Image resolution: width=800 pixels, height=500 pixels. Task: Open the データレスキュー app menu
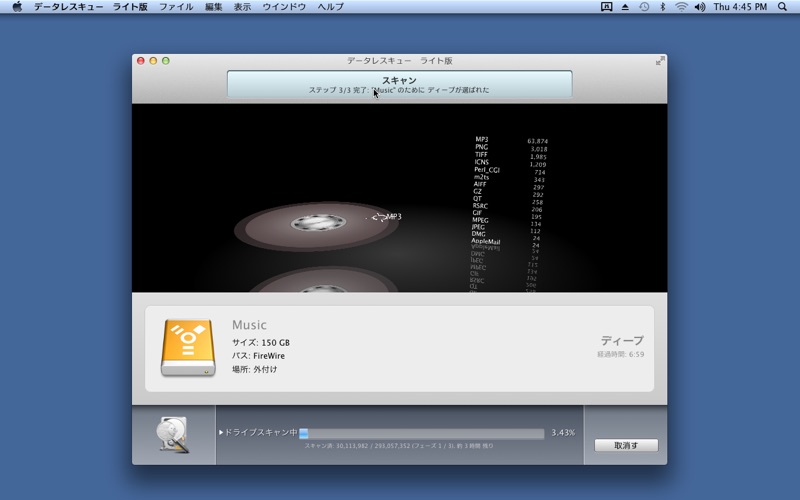(x=68, y=7)
